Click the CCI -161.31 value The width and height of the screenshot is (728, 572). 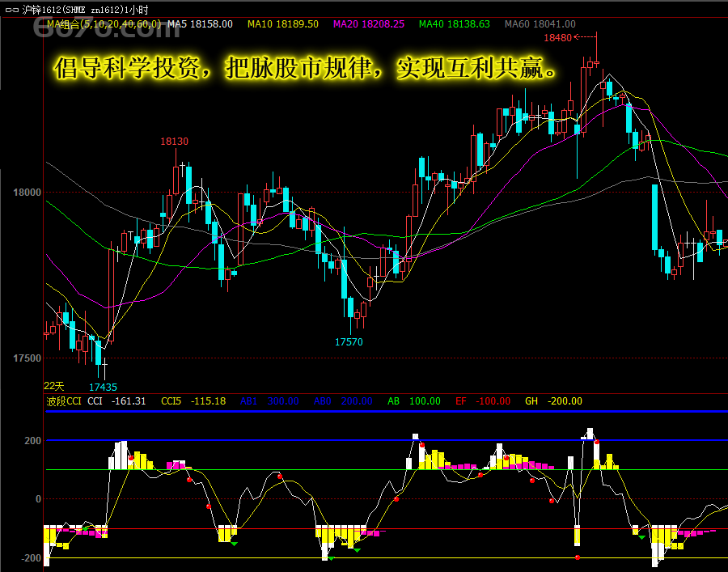click(116, 401)
